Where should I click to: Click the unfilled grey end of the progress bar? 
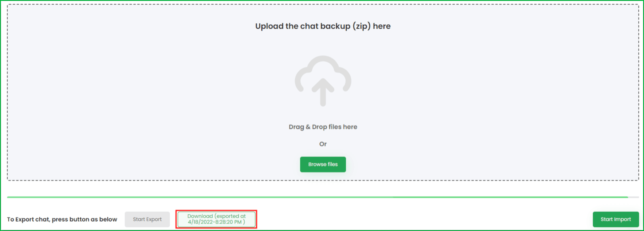(633, 197)
